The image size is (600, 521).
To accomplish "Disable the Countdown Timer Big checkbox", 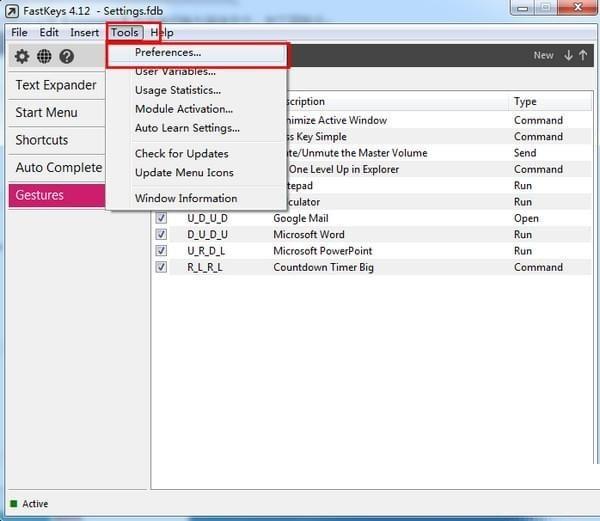I will [x=161, y=267].
